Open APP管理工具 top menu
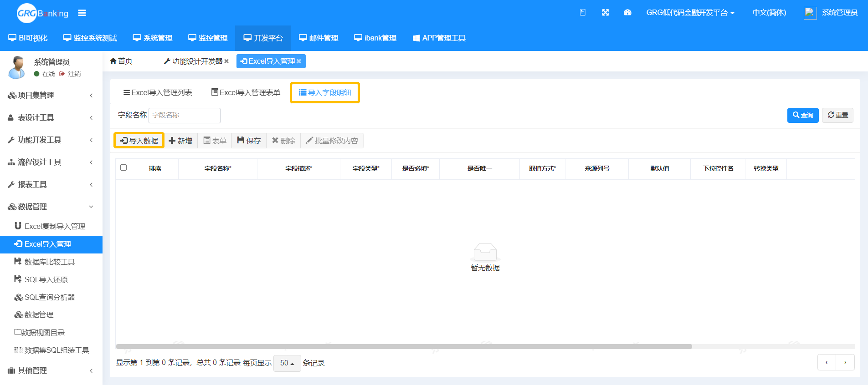The width and height of the screenshot is (868, 385). pyautogui.click(x=439, y=38)
